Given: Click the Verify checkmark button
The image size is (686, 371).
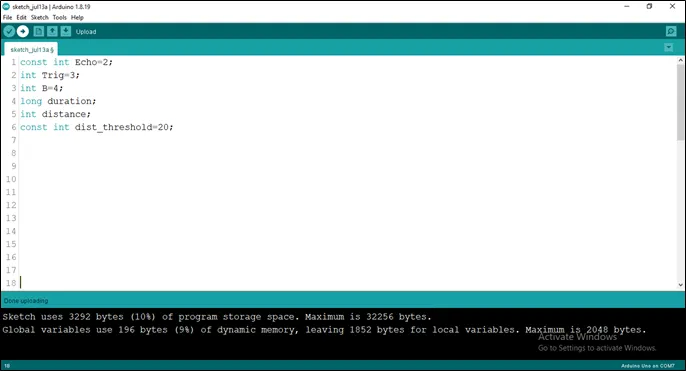Looking at the screenshot, I should [9, 32].
